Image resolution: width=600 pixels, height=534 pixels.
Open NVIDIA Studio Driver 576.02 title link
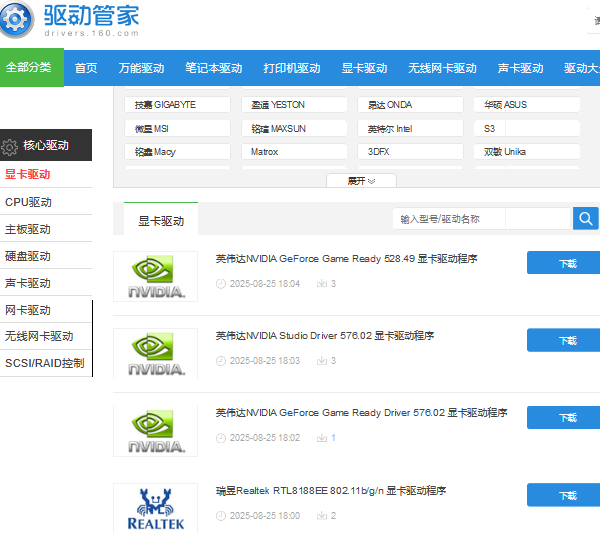tap(325, 336)
